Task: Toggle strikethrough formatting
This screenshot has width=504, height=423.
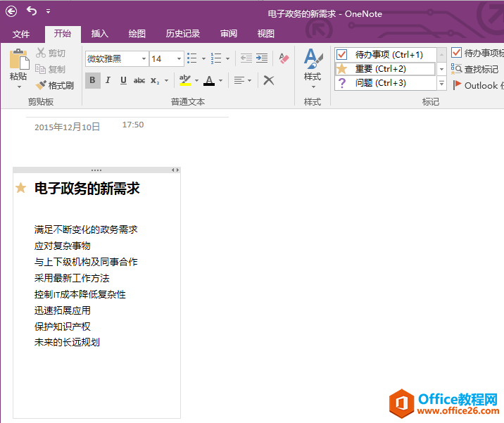Action: coord(139,80)
